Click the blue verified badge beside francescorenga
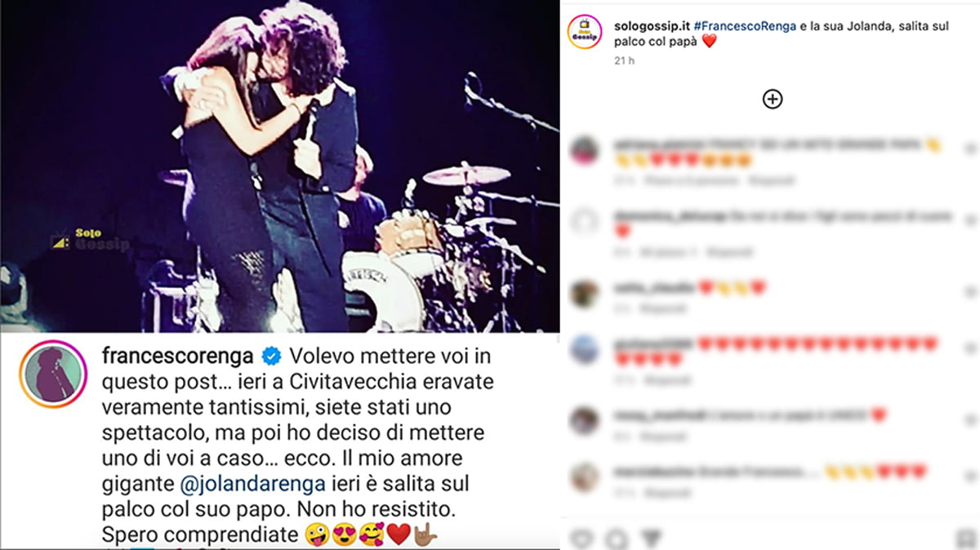Screen dimensions: 980x550 (270, 356)
